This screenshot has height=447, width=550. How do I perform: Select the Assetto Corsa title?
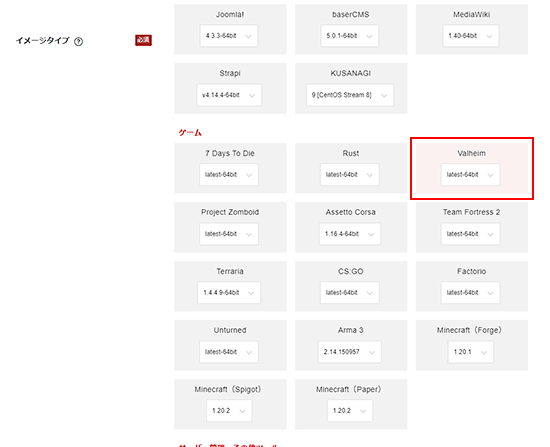[x=351, y=212]
